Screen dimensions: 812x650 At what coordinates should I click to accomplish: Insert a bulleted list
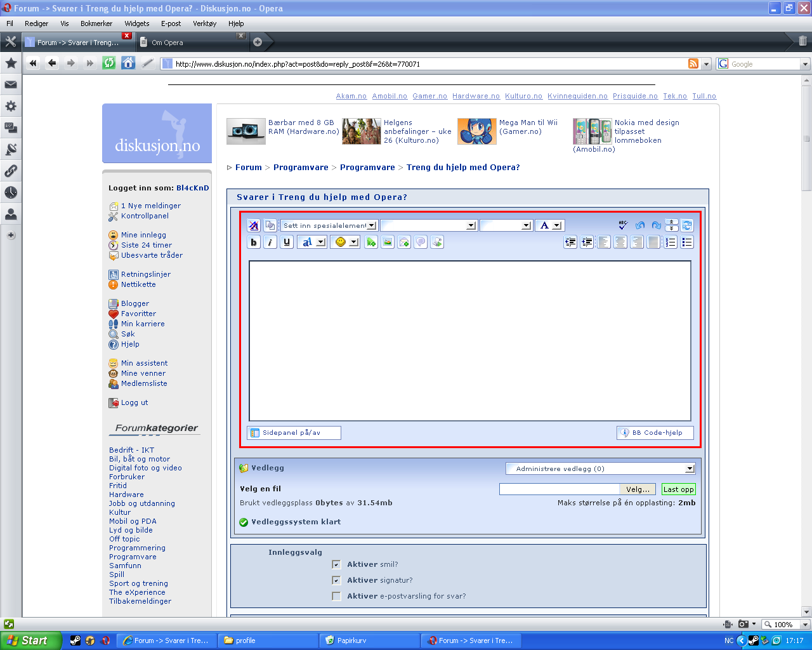tap(687, 242)
